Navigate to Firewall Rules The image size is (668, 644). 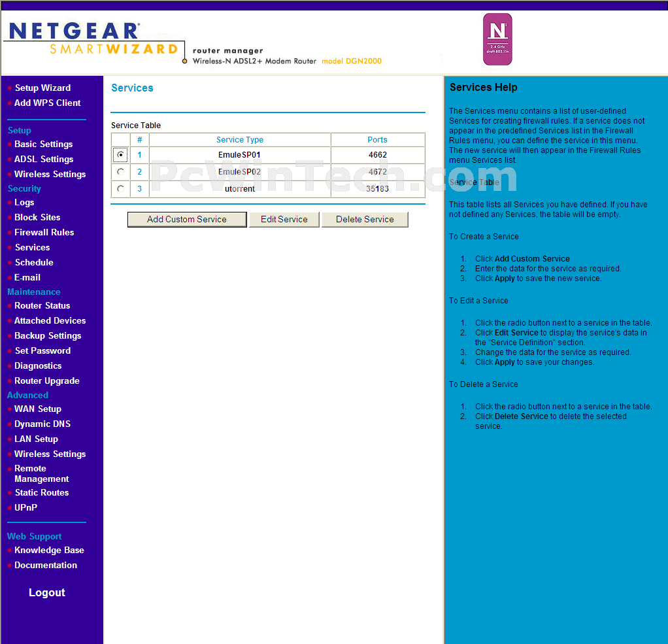point(44,232)
